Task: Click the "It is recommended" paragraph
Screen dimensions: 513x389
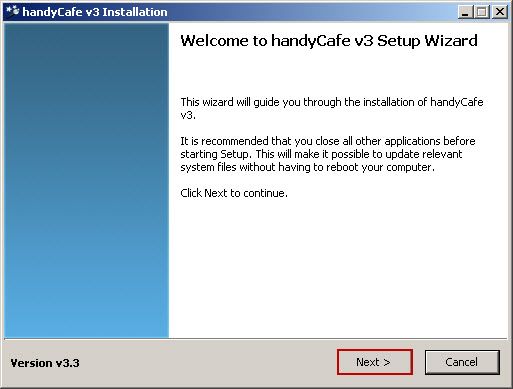Action: click(328, 154)
